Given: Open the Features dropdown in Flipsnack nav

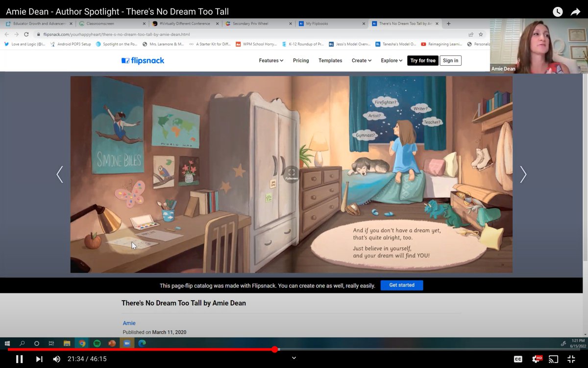Looking at the screenshot, I should (270, 60).
